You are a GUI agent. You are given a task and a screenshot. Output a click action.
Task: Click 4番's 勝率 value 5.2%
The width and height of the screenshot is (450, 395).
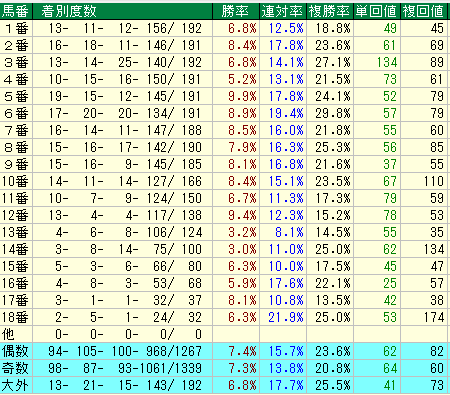242,79
